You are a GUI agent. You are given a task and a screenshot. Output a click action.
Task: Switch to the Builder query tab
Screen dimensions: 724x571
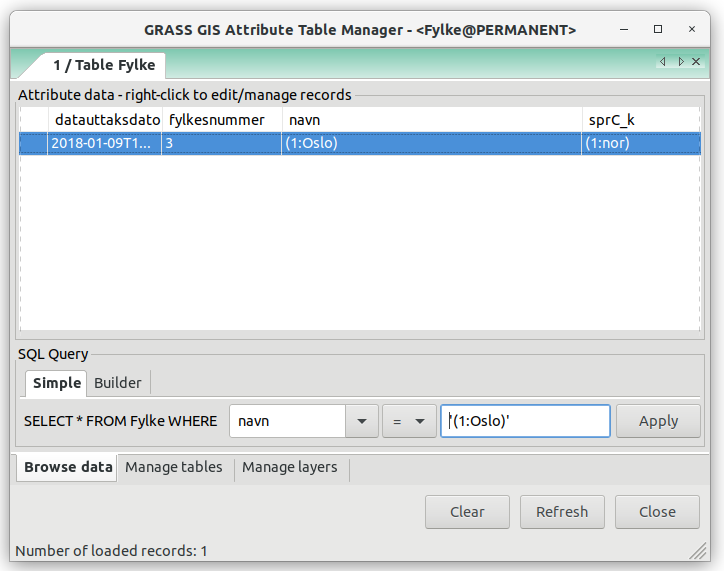coord(118,383)
